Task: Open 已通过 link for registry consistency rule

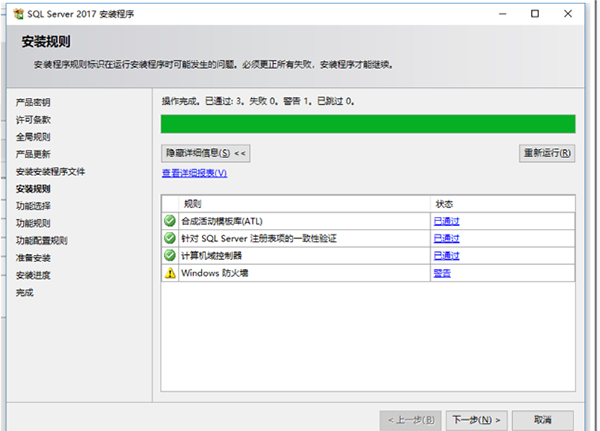Action: [446, 238]
